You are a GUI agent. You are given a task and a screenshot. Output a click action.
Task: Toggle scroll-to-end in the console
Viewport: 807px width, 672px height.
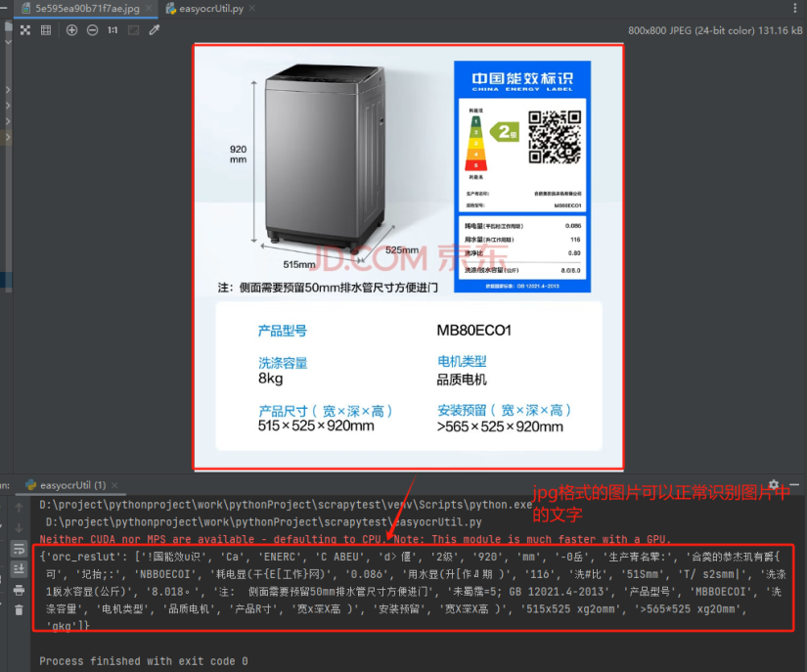(x=20, y=568)
